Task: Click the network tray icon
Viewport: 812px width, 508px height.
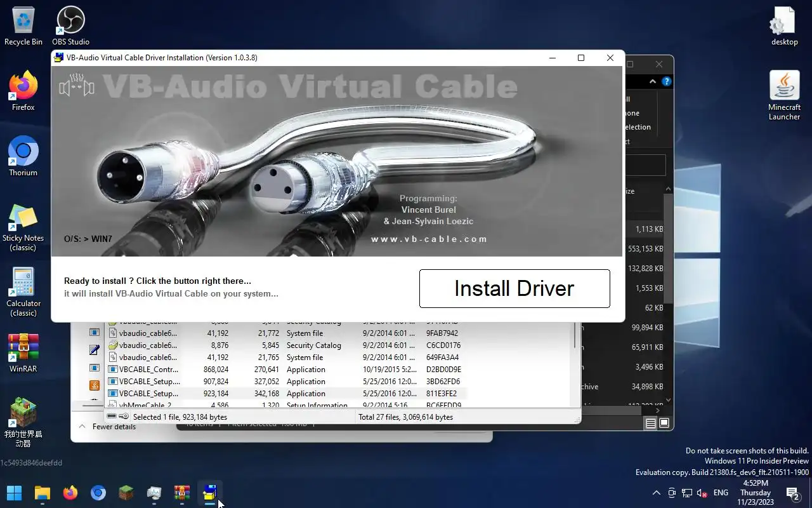Action: (x=687, y=493)
